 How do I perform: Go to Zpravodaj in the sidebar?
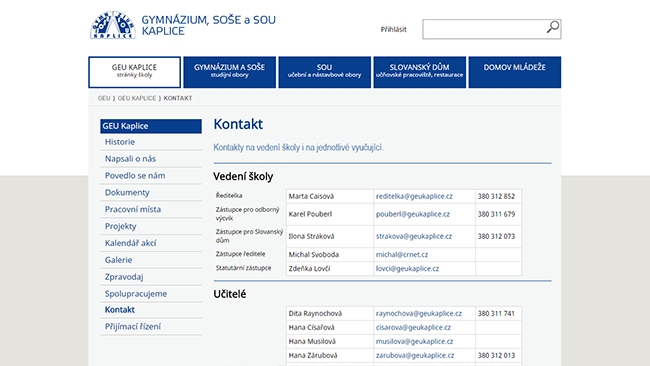[x=124, y=277]
